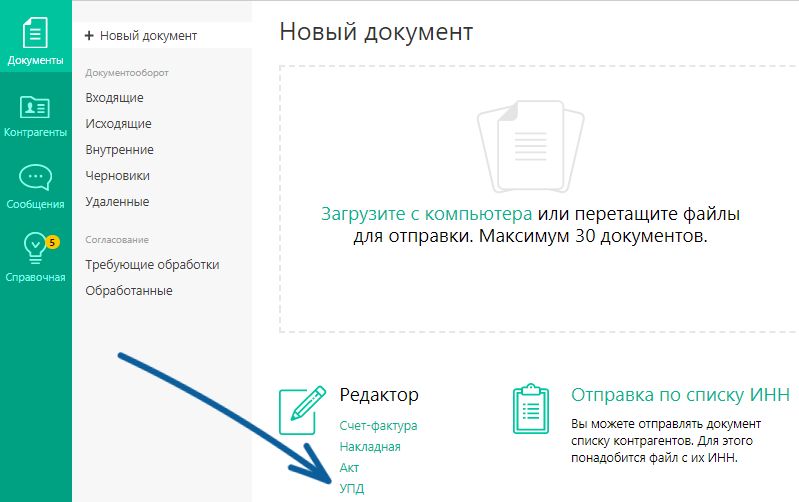Open the Удаленные folder
Viewport: 799px width, 502px height.
click(x=117, y=201)
